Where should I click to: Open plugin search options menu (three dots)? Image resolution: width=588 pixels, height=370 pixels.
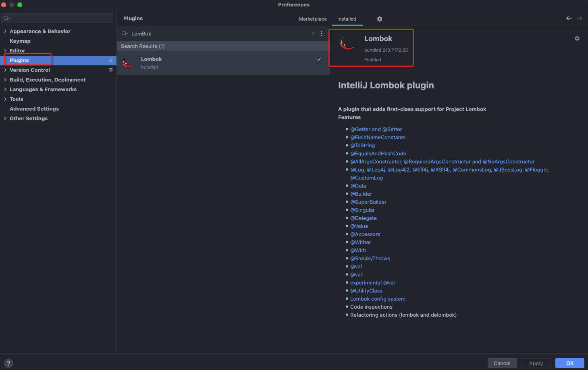322,33
